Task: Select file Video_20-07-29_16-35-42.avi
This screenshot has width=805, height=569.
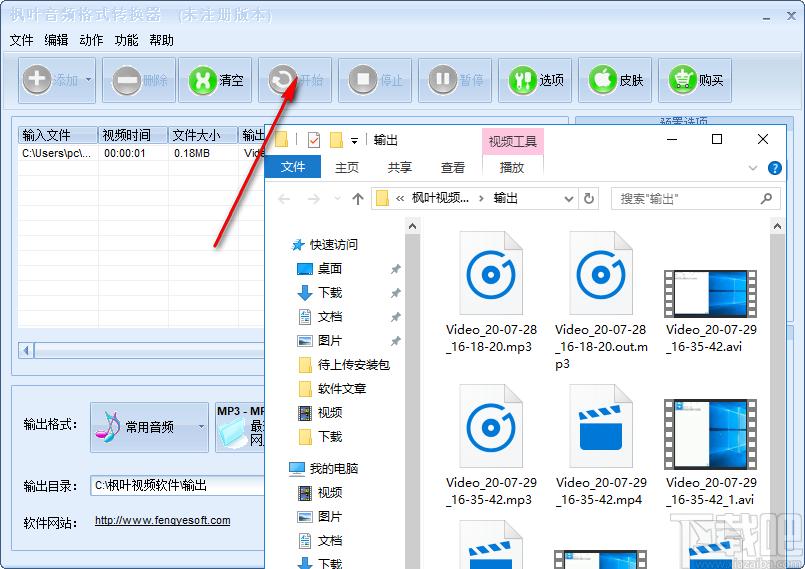Action: point(711,311)
